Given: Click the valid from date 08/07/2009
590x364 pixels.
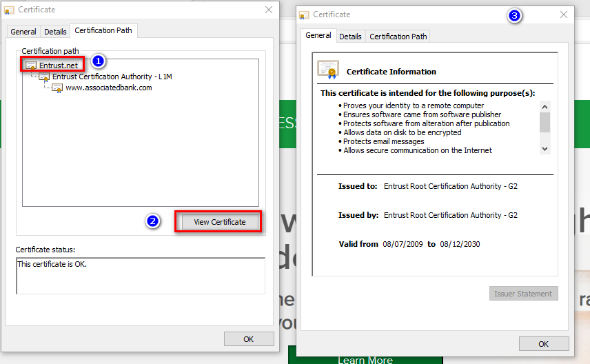Looking at the screenshot, I should point(403,244).
